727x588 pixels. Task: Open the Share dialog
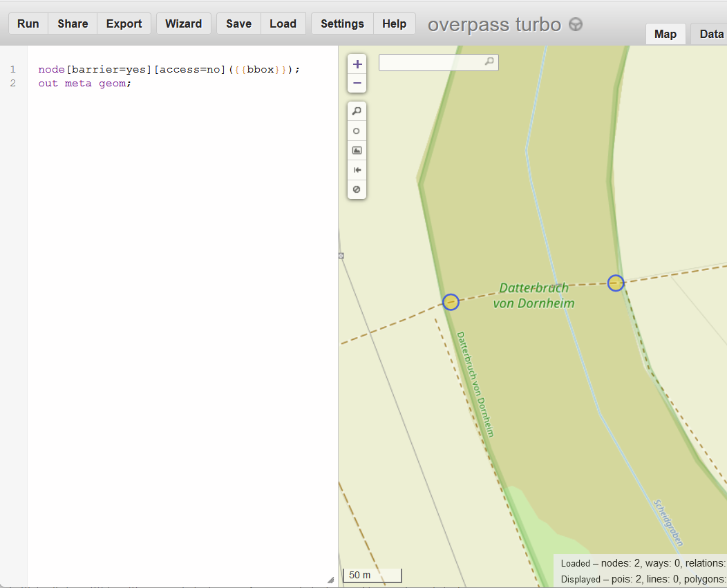pyautogui.click(x=73, y=23)
